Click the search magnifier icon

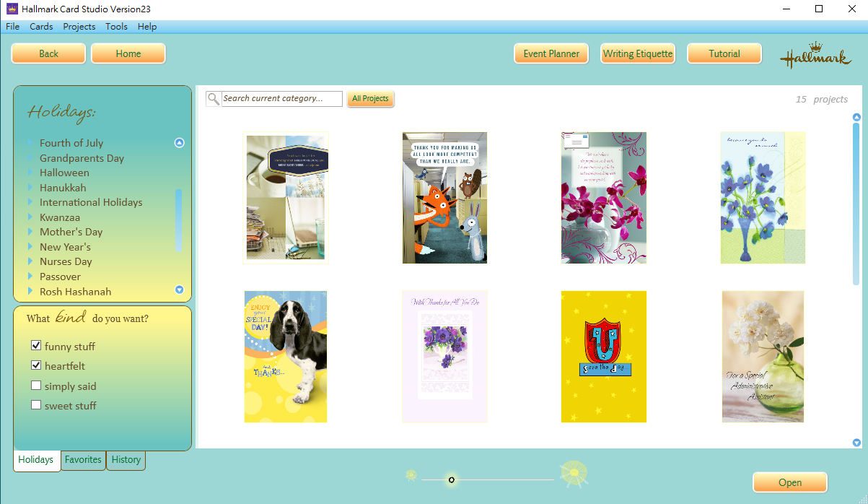213,99
